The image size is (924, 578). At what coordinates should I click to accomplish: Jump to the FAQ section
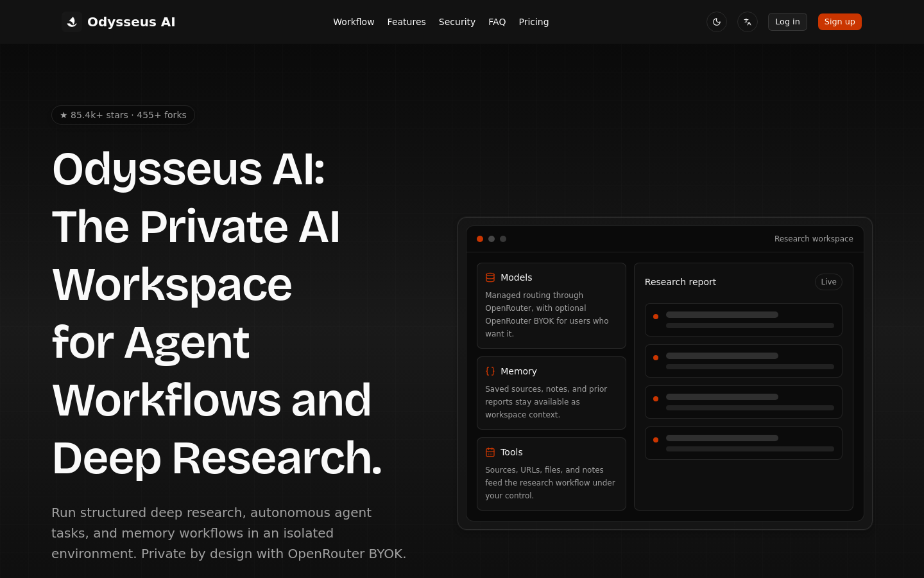coord(497,22)
